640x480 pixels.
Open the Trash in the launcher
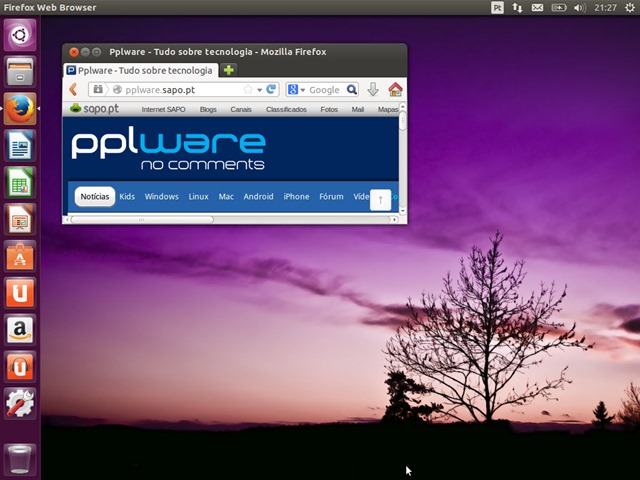tap(20, 459)
